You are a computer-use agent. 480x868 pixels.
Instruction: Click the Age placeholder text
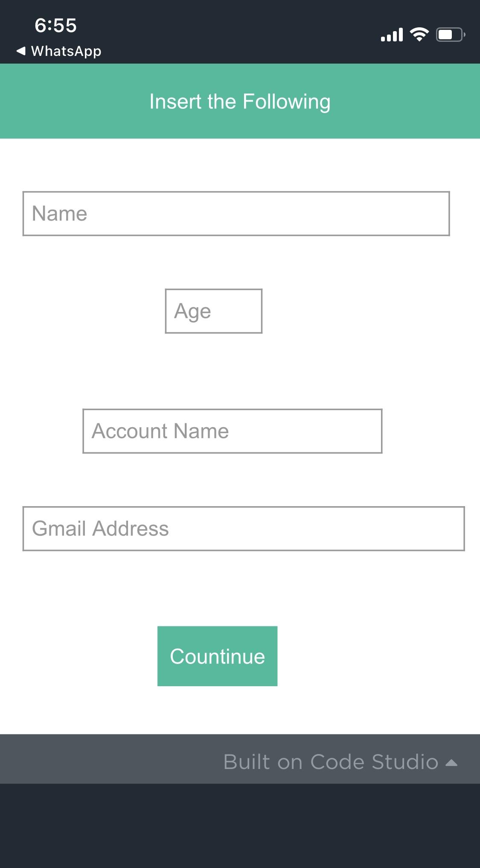point(192,312)
